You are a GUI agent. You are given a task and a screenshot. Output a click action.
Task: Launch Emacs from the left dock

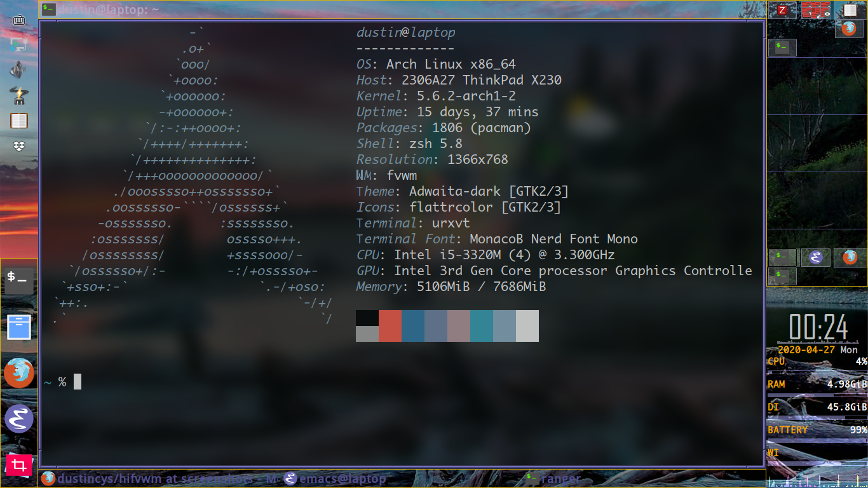click(x=19, y=419)
